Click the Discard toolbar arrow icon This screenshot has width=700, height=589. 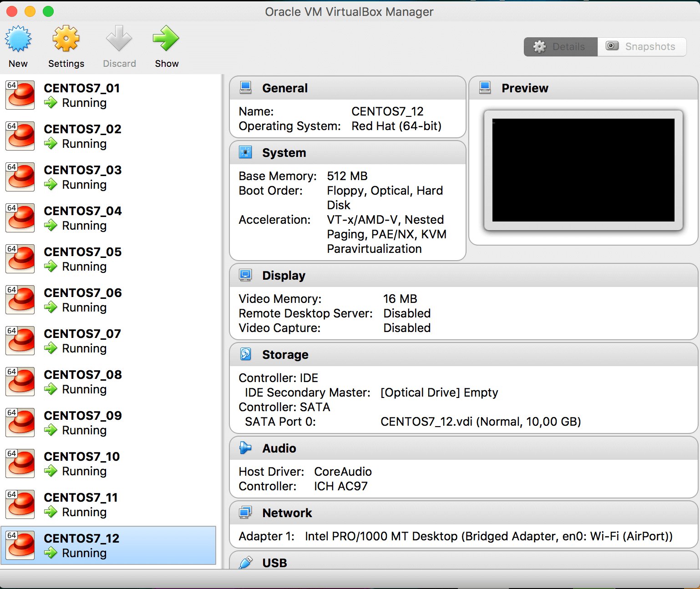pyautogui.click(x=119, y=39)
